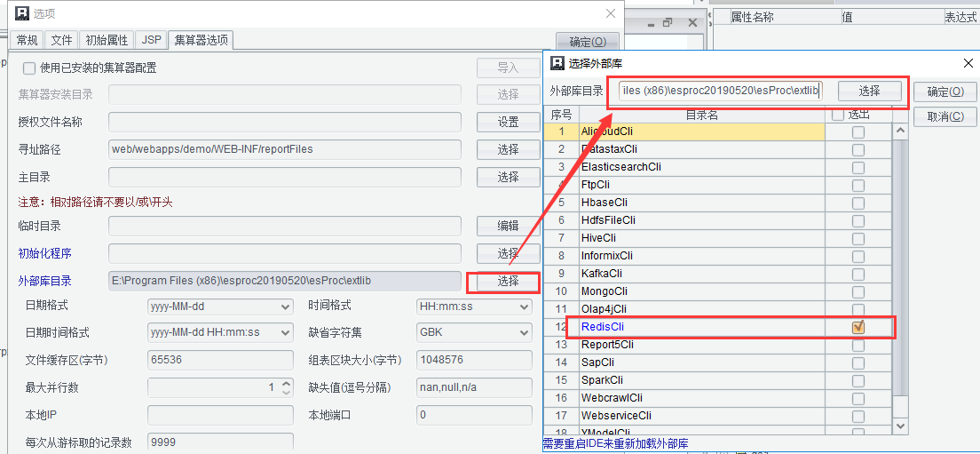Screen dimensions: 980x454
Task: Click 选择 button next to 寻址路径
Action: click(x=508, y=149)
